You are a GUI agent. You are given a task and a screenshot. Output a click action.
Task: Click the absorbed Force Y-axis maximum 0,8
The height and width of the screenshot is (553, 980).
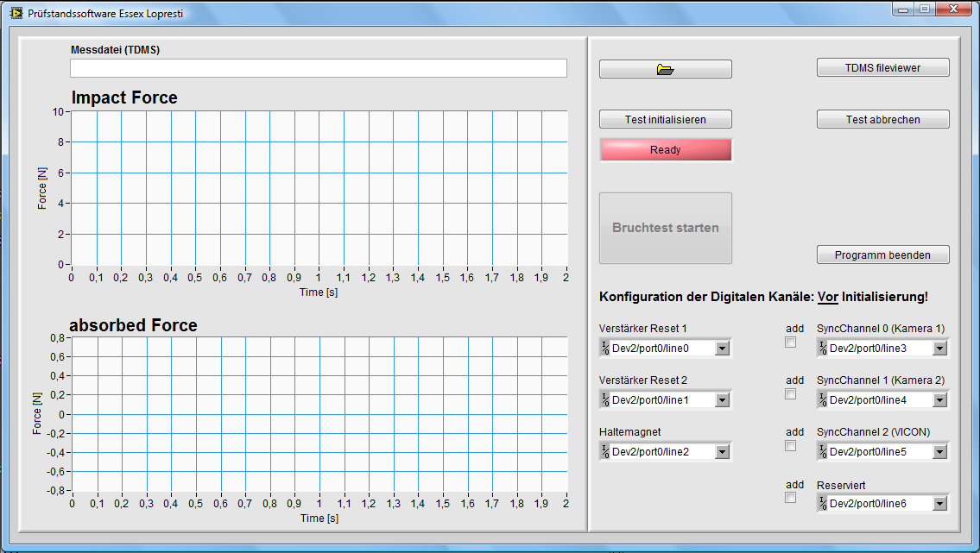[58, 337]
